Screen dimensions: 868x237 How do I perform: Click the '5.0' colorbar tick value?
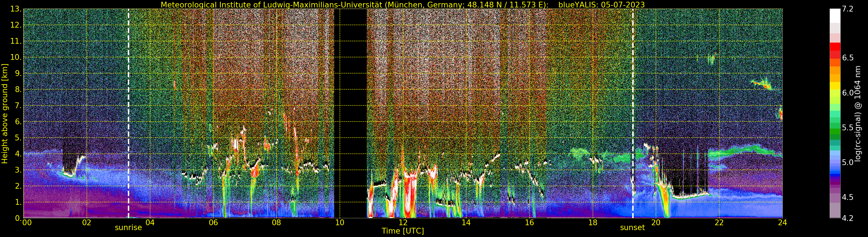(x=847, y=162)
